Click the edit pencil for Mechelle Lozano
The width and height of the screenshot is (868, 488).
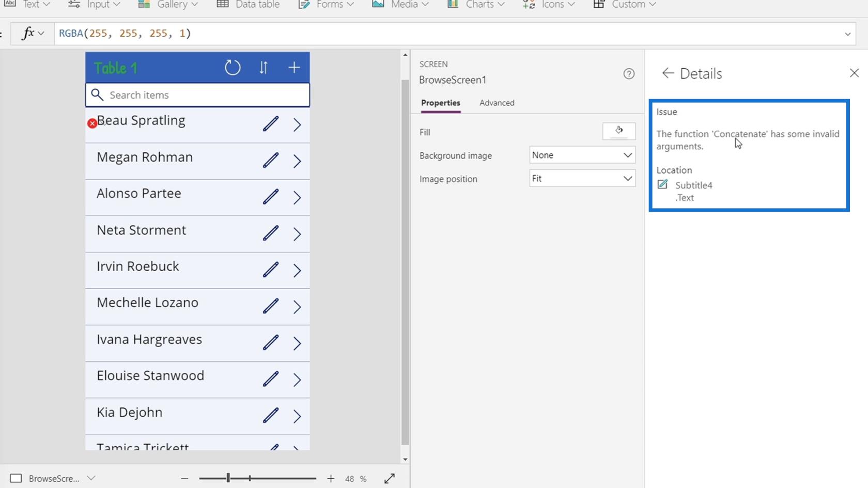tap(271, 306)
